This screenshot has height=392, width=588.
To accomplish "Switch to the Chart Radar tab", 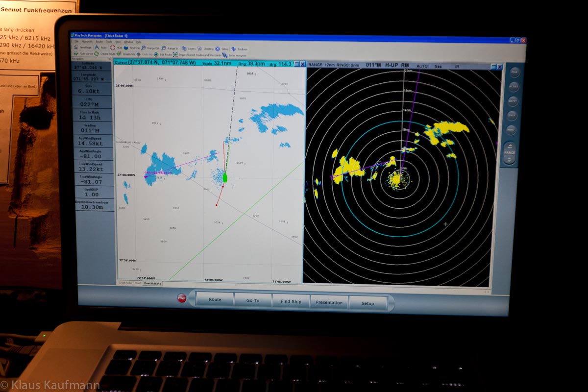I will coord(125,283).
